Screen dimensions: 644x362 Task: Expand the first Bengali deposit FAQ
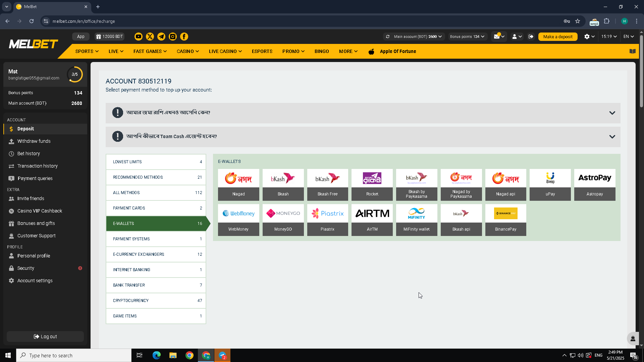coord(363,113)
